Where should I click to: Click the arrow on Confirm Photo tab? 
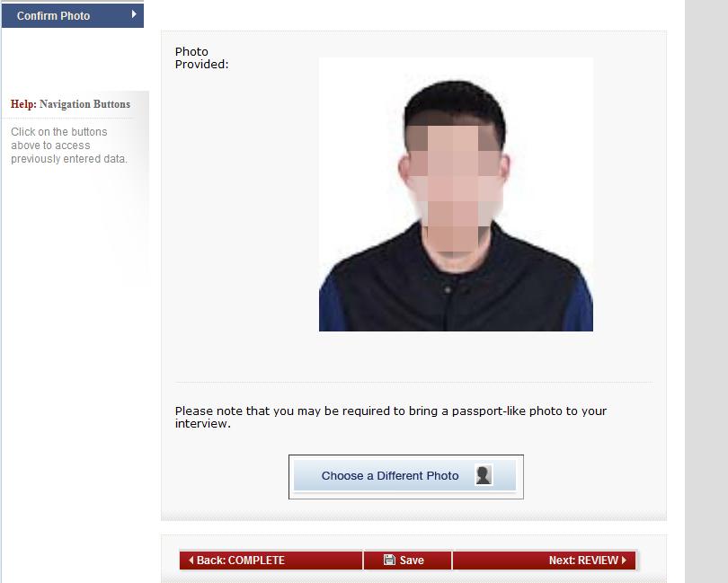point(134,14)
